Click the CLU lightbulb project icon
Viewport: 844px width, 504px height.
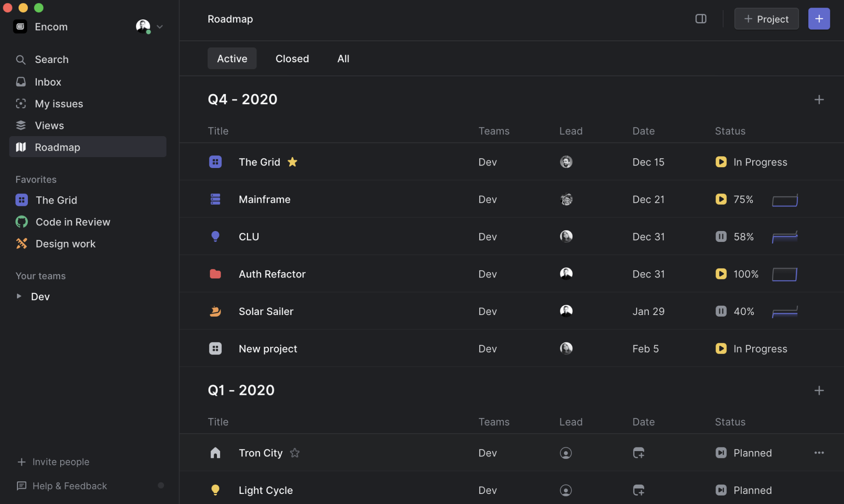215,236
